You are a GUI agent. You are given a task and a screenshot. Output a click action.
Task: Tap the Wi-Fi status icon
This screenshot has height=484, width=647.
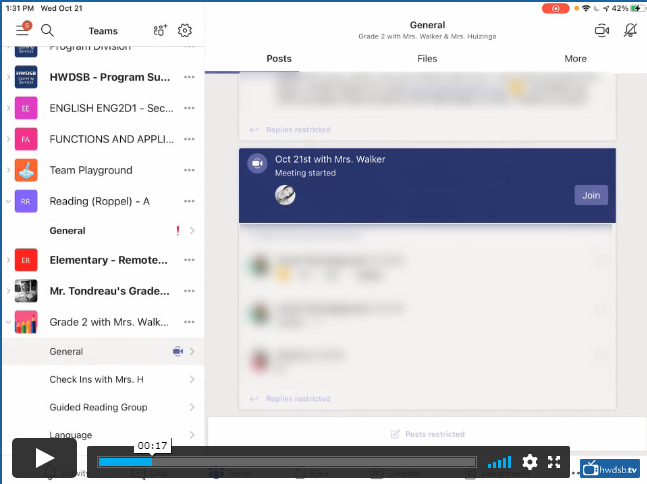click(x=586, y=8)
